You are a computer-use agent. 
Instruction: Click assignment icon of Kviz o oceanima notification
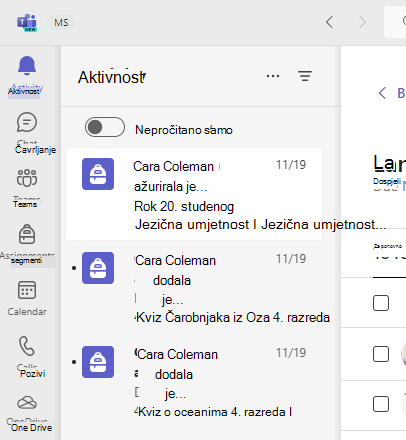[98, 362]
